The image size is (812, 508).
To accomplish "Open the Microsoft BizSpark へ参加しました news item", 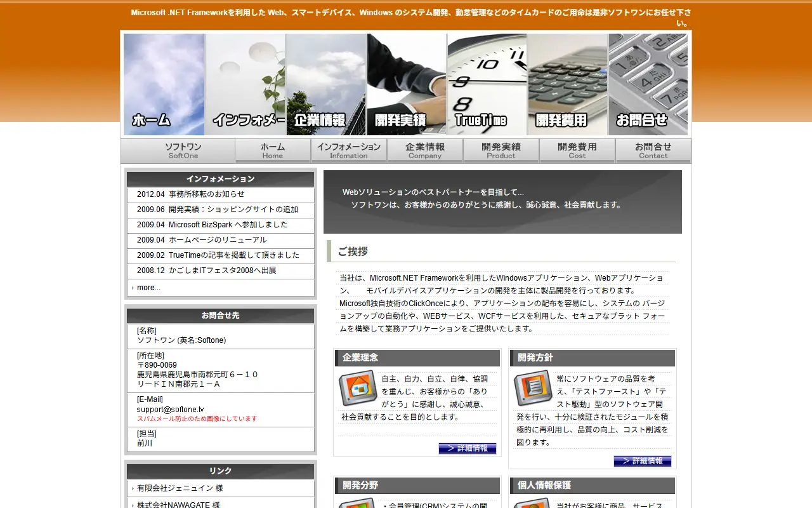I will tap(220, 225).
